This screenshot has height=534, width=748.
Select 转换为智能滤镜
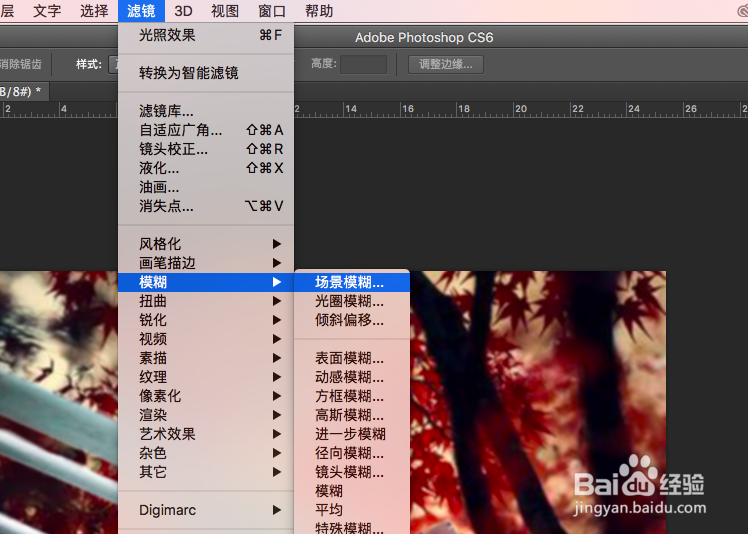(x=206, y=73)
